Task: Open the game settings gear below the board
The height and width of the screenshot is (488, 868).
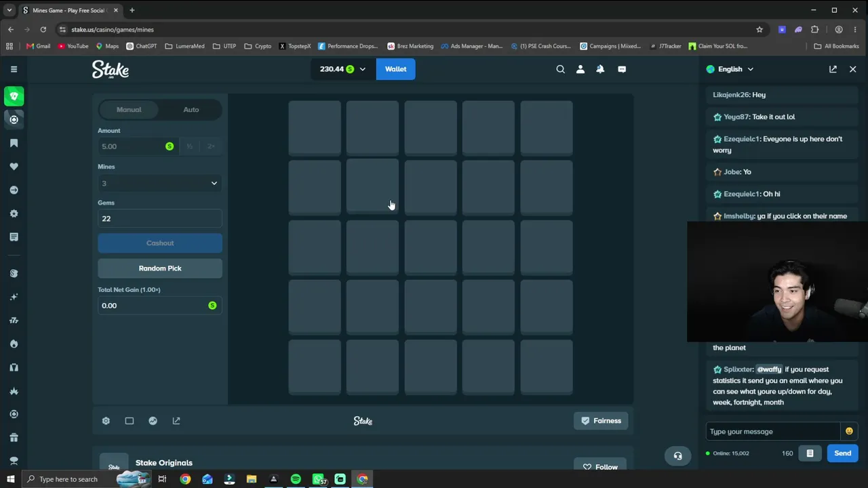Action: pyautogui.click(x=106, y=421)
